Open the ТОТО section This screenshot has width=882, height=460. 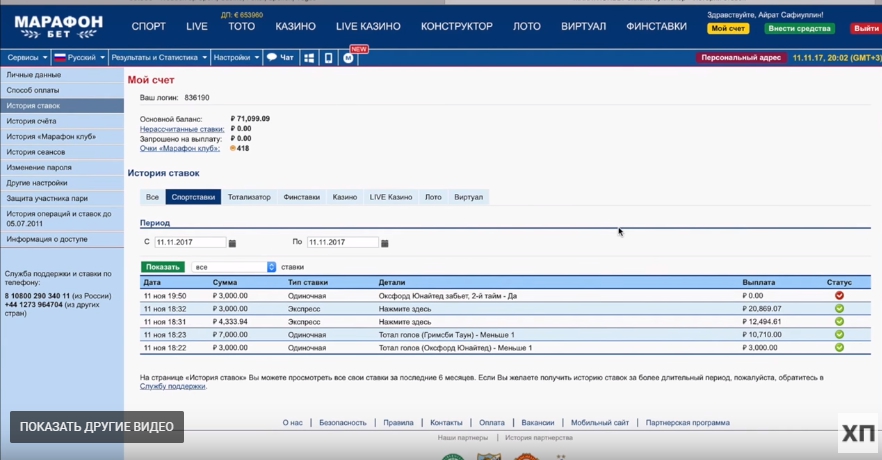[x=241, y=26]
